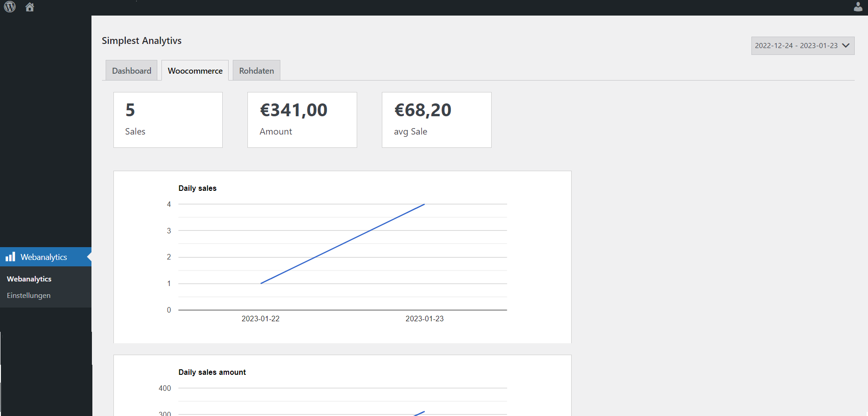Click the Daily sales chart title

click(197, 188)
